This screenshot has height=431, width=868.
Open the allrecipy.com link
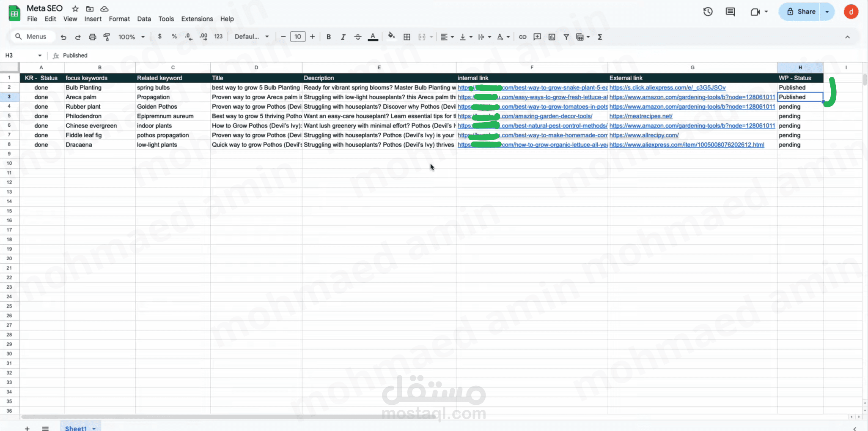[644, 135]
